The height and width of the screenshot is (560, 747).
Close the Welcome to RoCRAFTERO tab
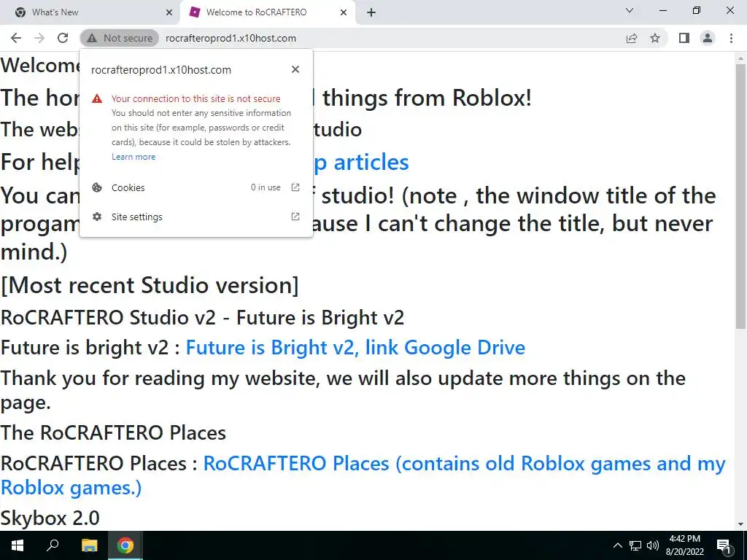[x=344, y=12]
